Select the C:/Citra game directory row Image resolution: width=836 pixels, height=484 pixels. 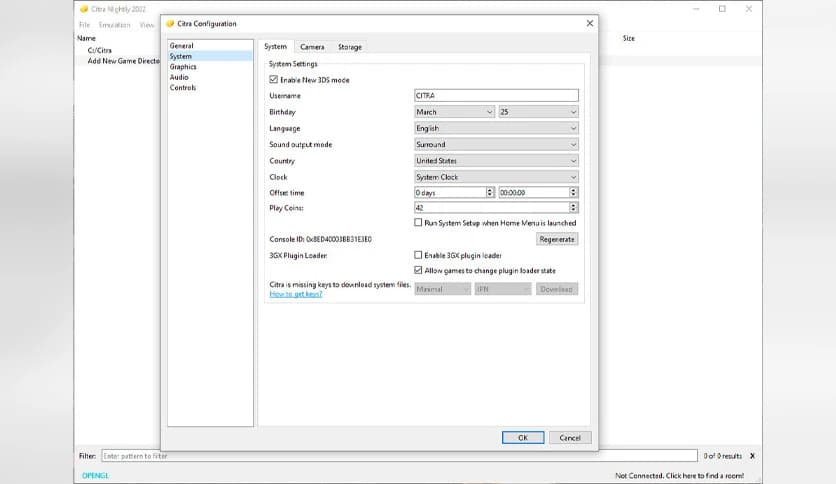[100, 50]
